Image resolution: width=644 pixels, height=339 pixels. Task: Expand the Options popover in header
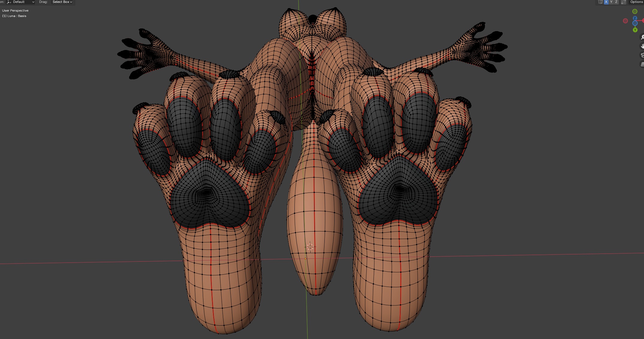pos(637,2)
